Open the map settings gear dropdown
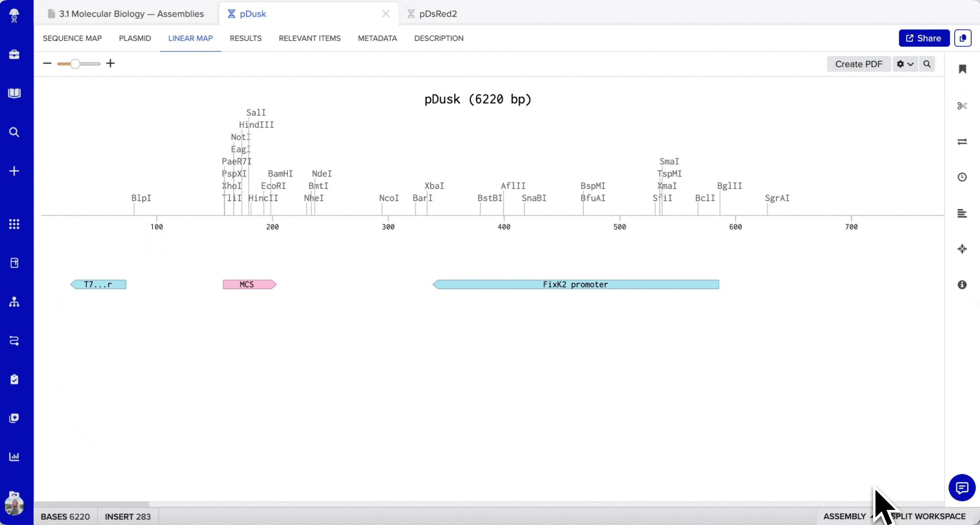This screenshot has width=980, height=525. click(x=905, y=64)
